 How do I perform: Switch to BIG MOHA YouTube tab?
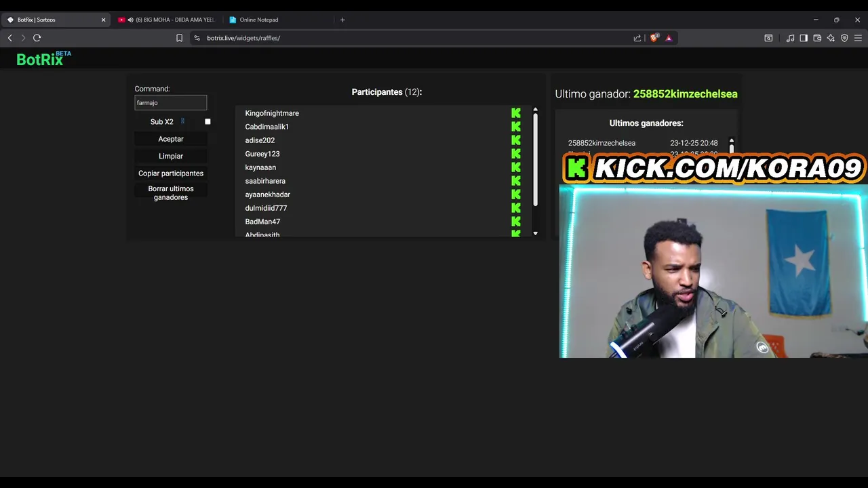(167, 20)
